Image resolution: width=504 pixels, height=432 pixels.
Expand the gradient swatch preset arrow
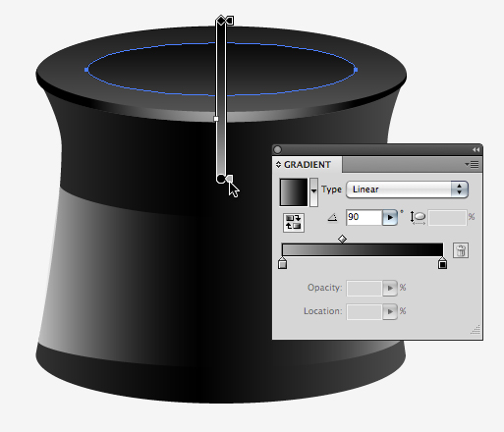coord(313,192)
